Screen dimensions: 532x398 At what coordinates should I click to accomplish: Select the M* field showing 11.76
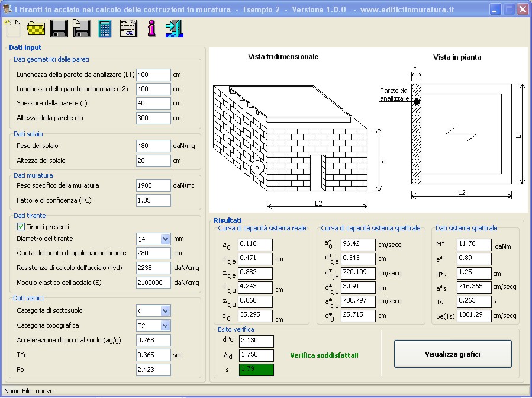click(x=475, y=245)
